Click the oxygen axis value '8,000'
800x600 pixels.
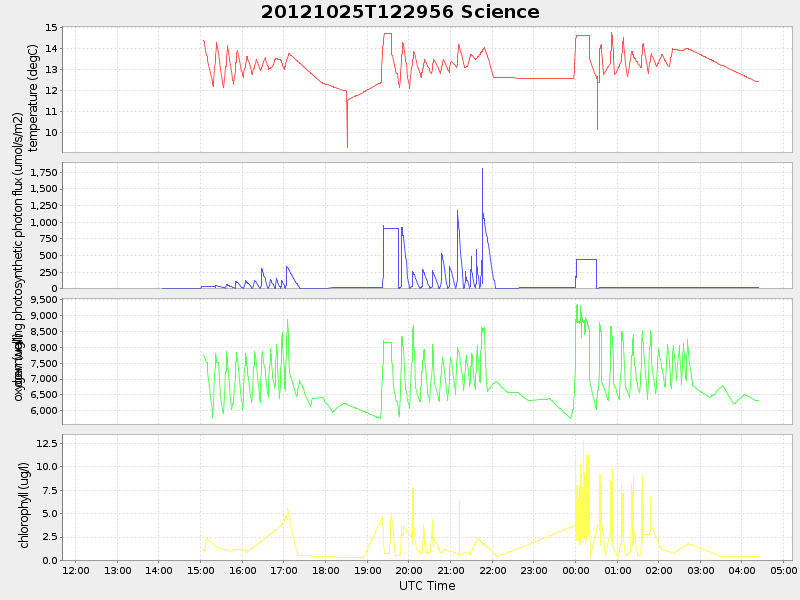(44, 347)
